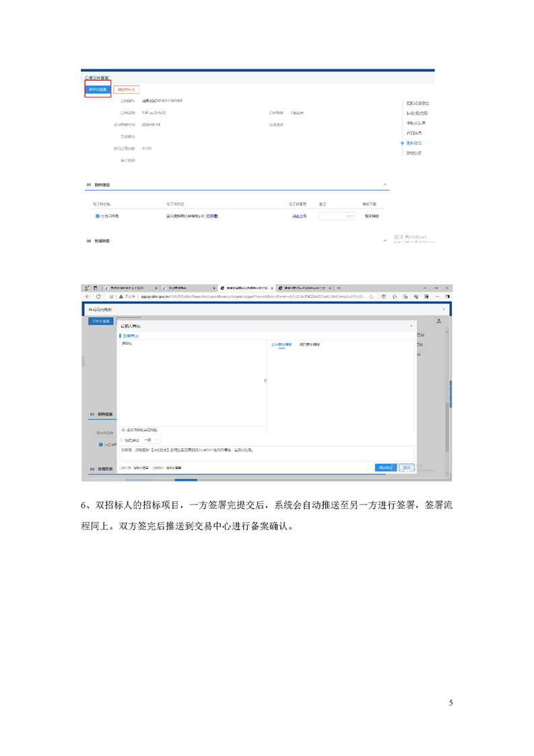Click the blue info icon in attachment row
This screenshot has height=756, width=534.
pos(98,216)
